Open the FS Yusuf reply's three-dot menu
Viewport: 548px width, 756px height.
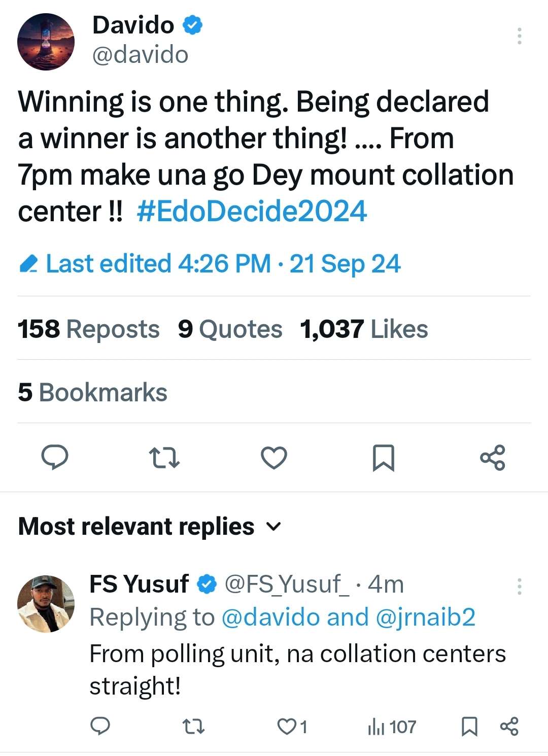[519, 586]
